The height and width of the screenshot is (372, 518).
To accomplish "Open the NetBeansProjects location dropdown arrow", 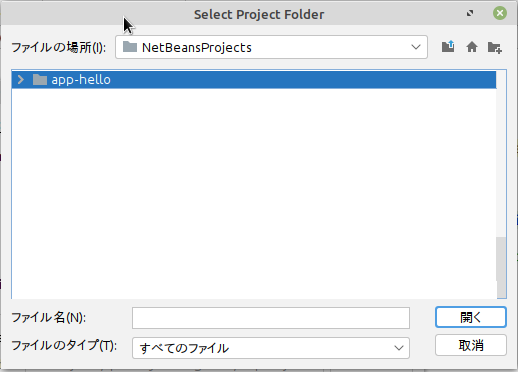I will point(416,47).
